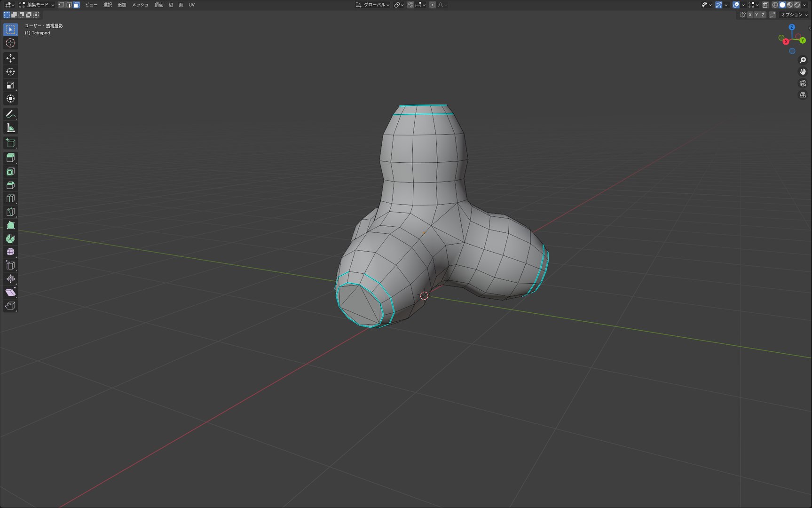The height and width of the screenshot is (508, 812).
Task: Activate the Shrink/Fatten tool
Action: click(x=10, y=279)
